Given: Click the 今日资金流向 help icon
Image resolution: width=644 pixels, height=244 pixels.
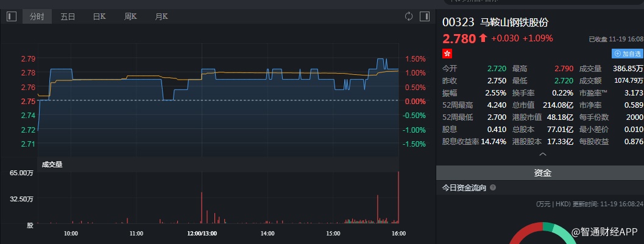Looking at the screenshot, I should click(x=493, y=188).
